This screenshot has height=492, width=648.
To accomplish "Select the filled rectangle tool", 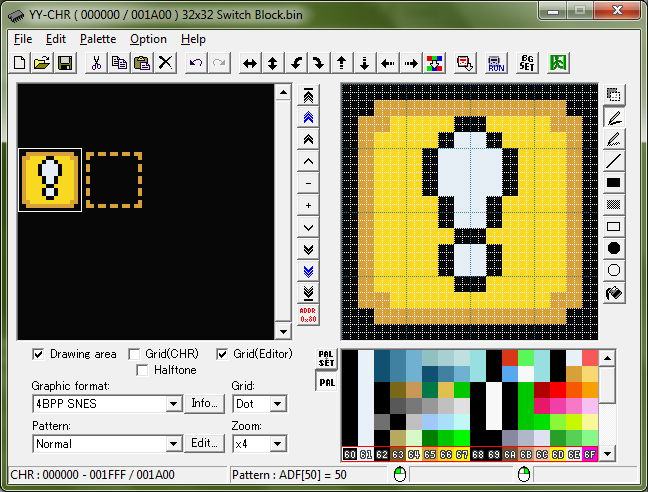I will (x=614, y=183).
